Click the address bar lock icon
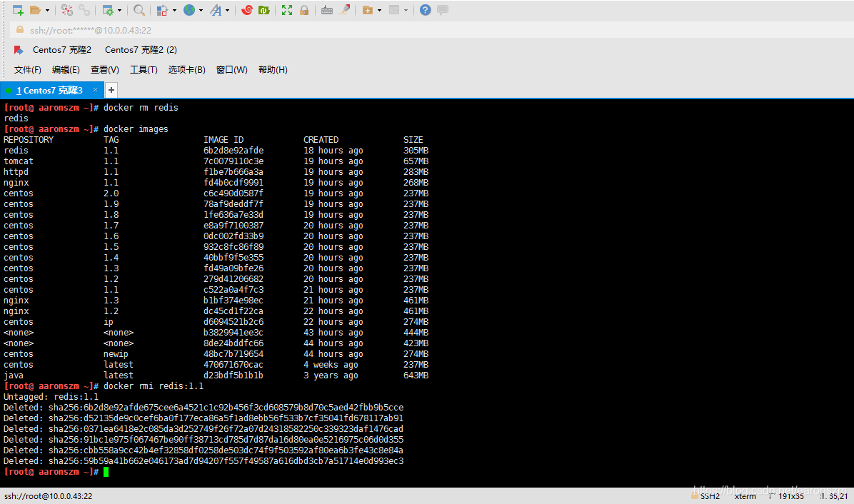Image resolution: width=854 pixels, height=504 pixels. 20,30
